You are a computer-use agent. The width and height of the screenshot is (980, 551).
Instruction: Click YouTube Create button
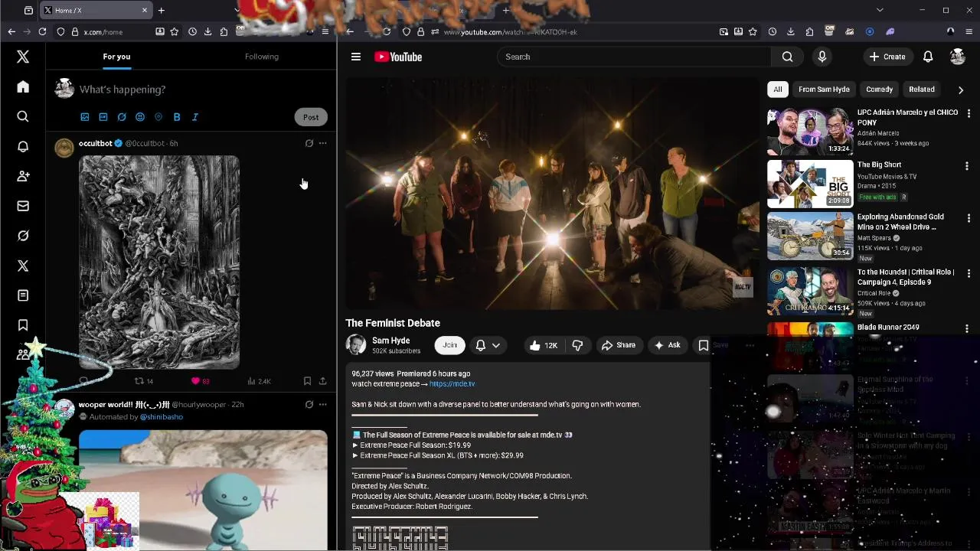887,57
